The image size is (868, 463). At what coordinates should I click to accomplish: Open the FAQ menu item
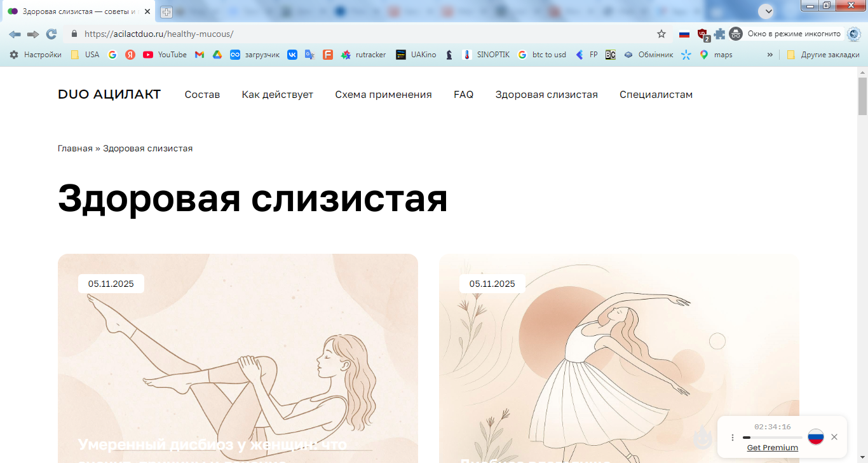click(x=464, y=95)
